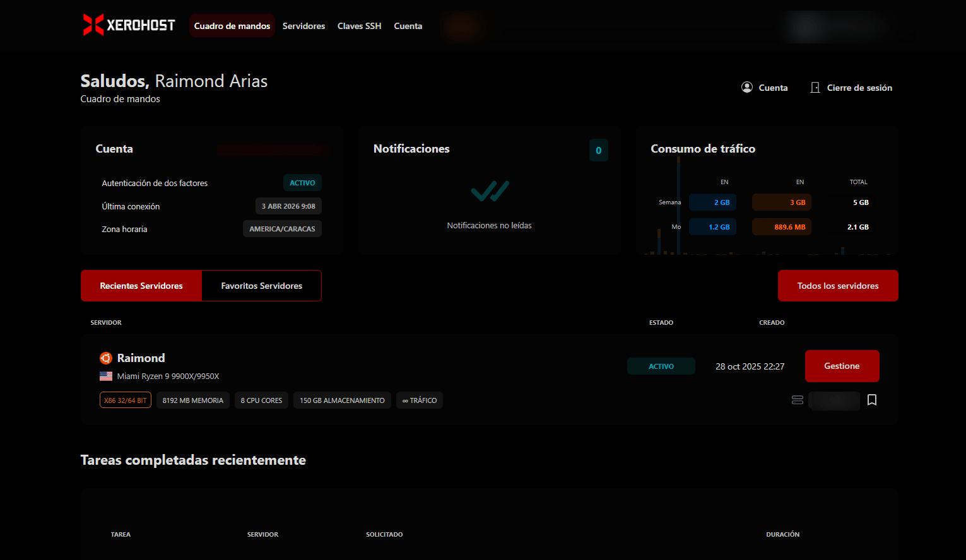Click the weekly outgoing 3 GB value
Image resolution: width=966 pixels, height=560 pixels.
point(781,202)
